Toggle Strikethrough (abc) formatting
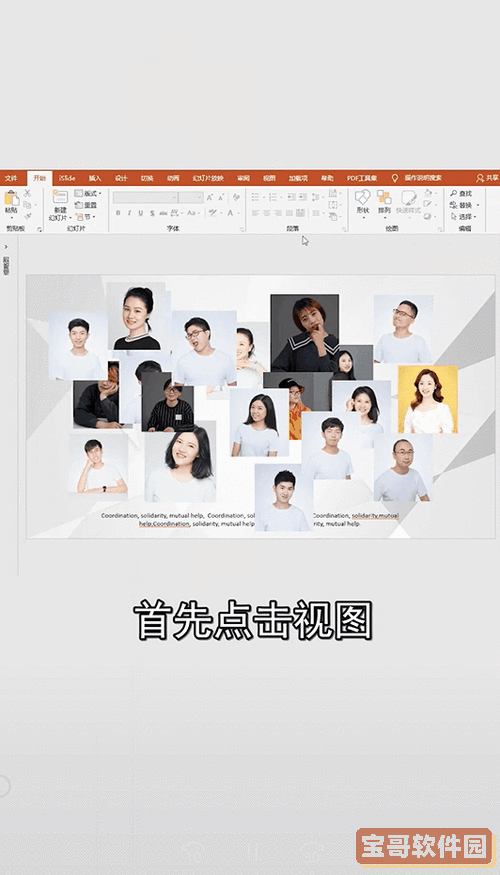Screen dimensions: 500x875 click(163, 213)
